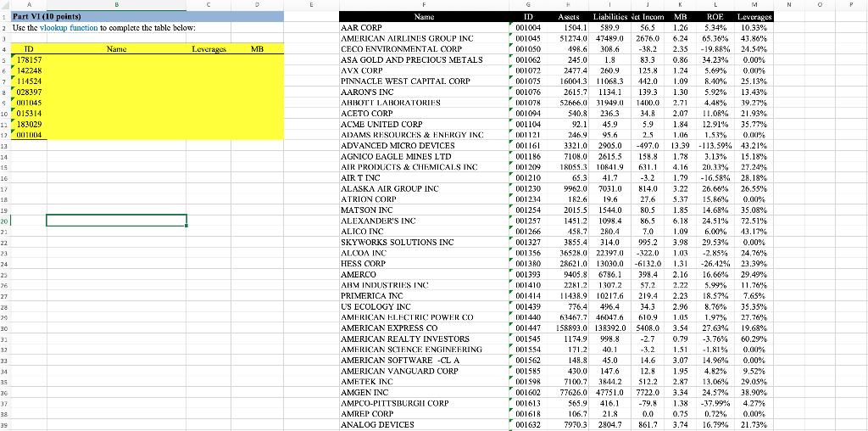Click the black 'Liabilities' table header
The image size is (868, 431).
click(x=609, y=17)
